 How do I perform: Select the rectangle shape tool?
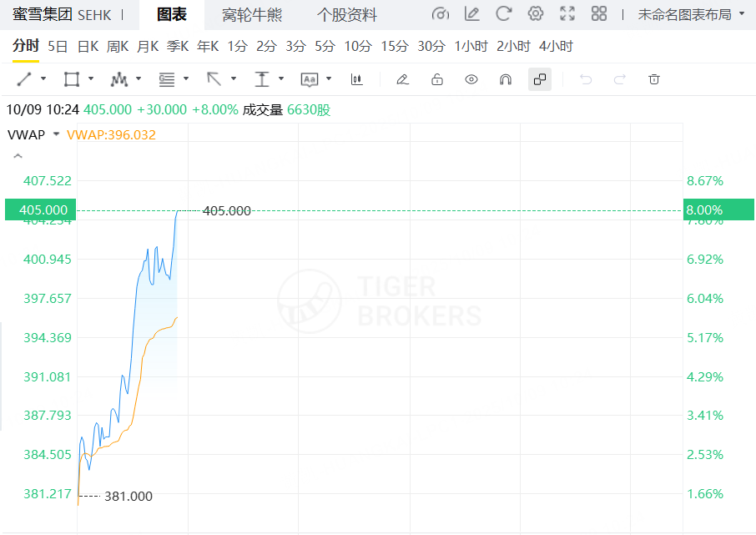(72, 79)
